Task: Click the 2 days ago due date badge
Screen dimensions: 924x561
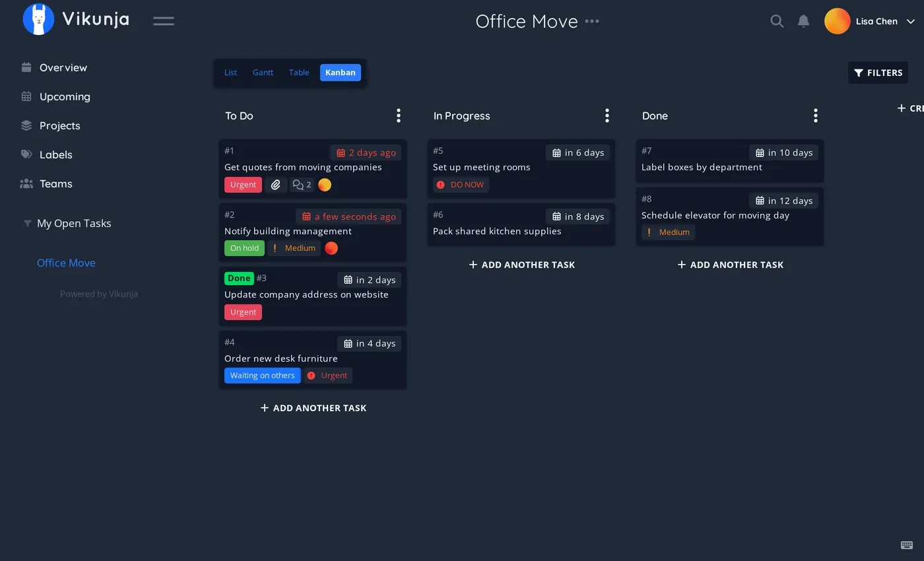Action: pyautogui.click(x=366, y=152)
